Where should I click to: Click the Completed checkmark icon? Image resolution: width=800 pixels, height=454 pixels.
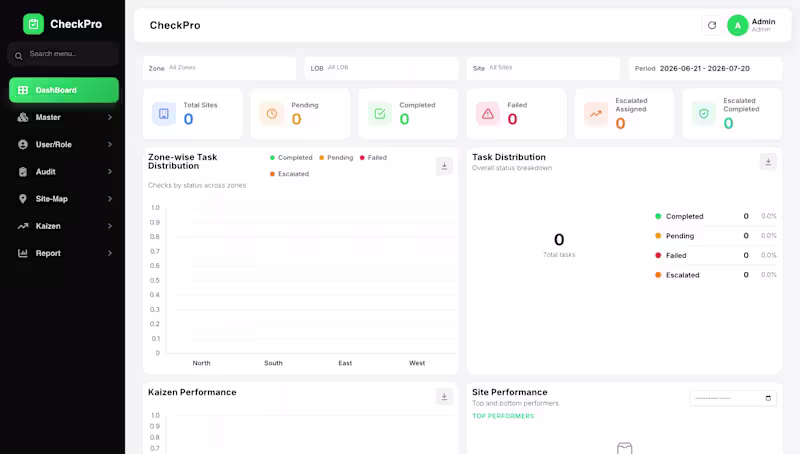380,114
